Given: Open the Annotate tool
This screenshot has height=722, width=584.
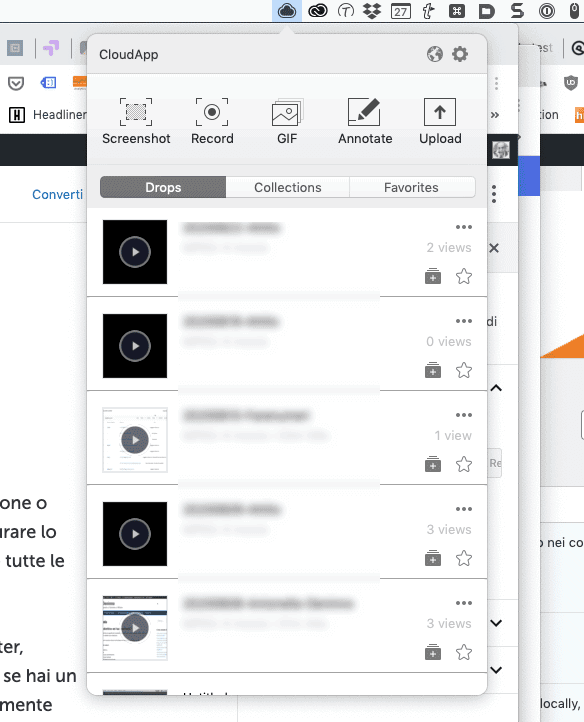Looking at the screenshot, I should (365, 122).
